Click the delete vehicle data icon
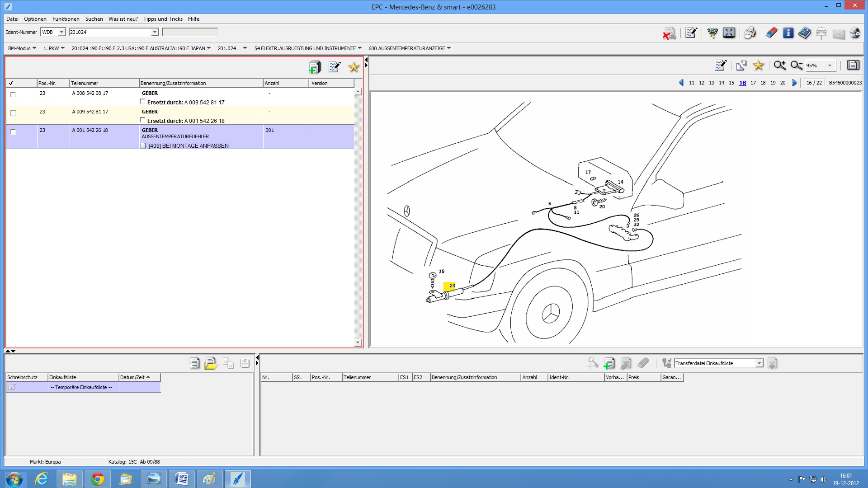868x488 pixels. point(669,33)
